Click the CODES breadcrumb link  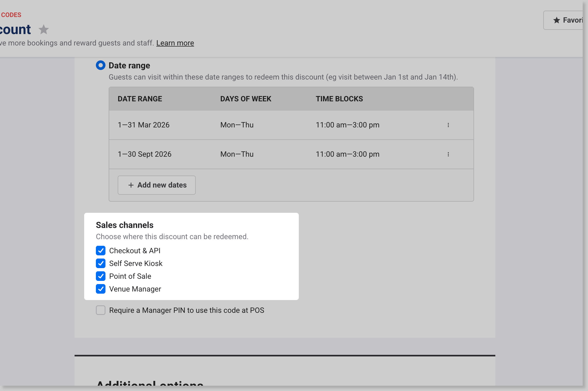pos(11,15)
